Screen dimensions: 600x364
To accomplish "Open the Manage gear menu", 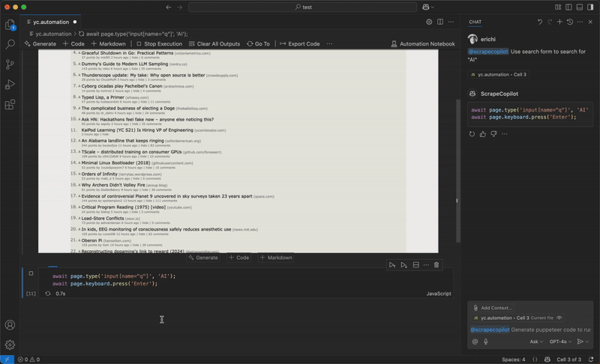I will click(10, 345).
